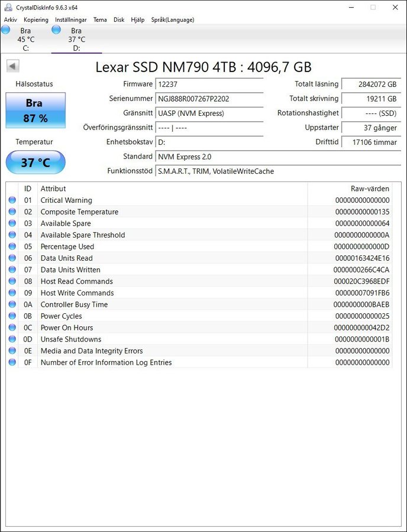The width and height of the screenshot is (407, 532).
Task: Click the status icon for Percentage Used
Action: coord(12,246)
